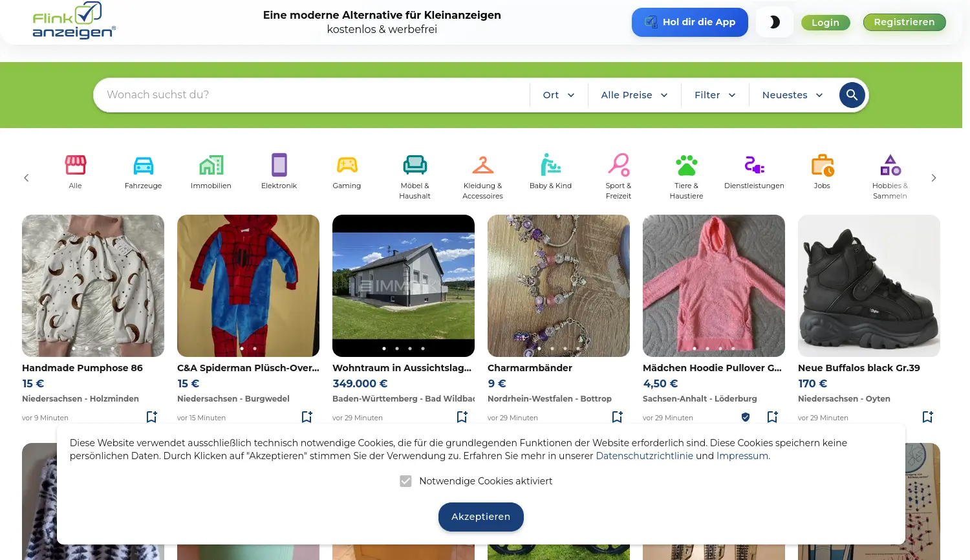Open the Neuestes sorting dropdown
Viewport: 970px width, 560px height.
tap(792, 94)
